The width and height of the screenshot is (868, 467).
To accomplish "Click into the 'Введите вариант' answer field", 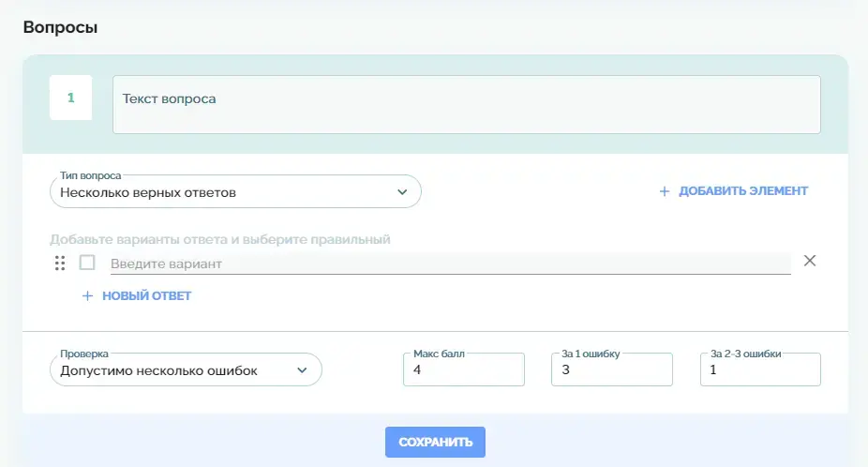I will [x=450, y=264].
